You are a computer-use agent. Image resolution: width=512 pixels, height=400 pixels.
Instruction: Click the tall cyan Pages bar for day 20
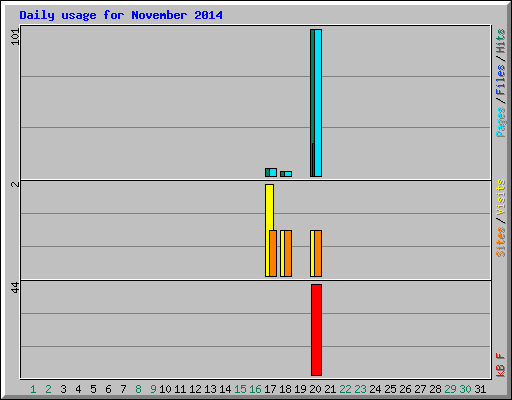coord(318,103)
